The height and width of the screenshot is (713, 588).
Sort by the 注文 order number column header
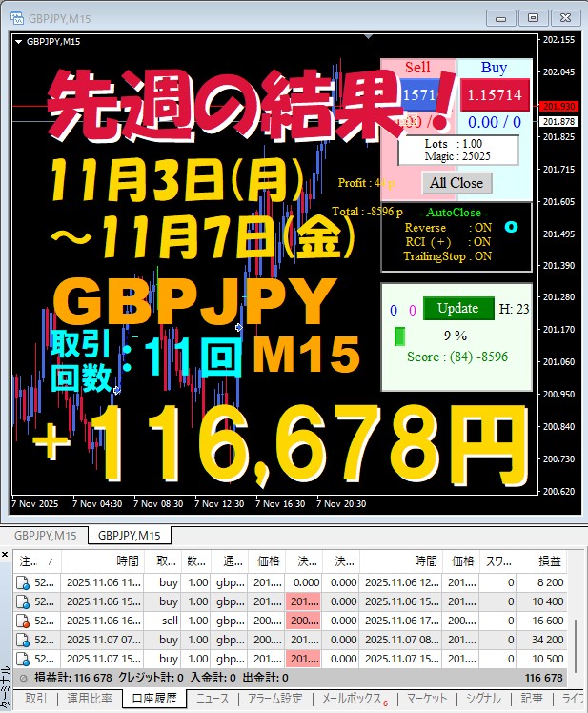36,561
